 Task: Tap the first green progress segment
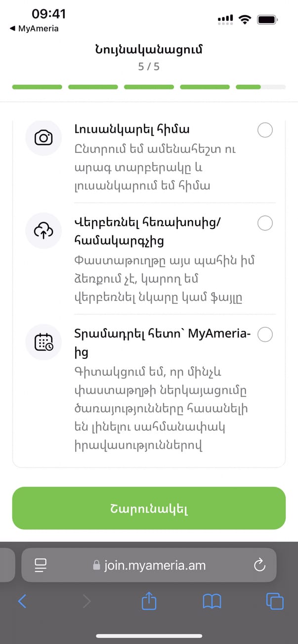click(x=37, y=87)
